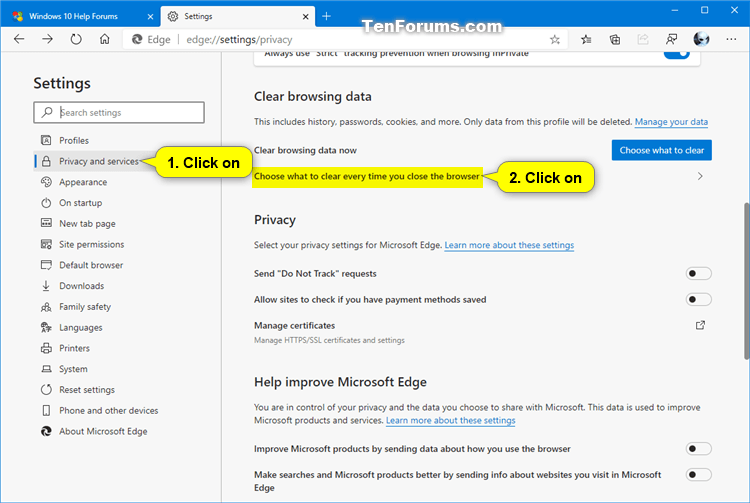The height and width of the screenshot is (503, 750).
Task: Click the Share icon in toolbar
Action: [x=643, y=40]
